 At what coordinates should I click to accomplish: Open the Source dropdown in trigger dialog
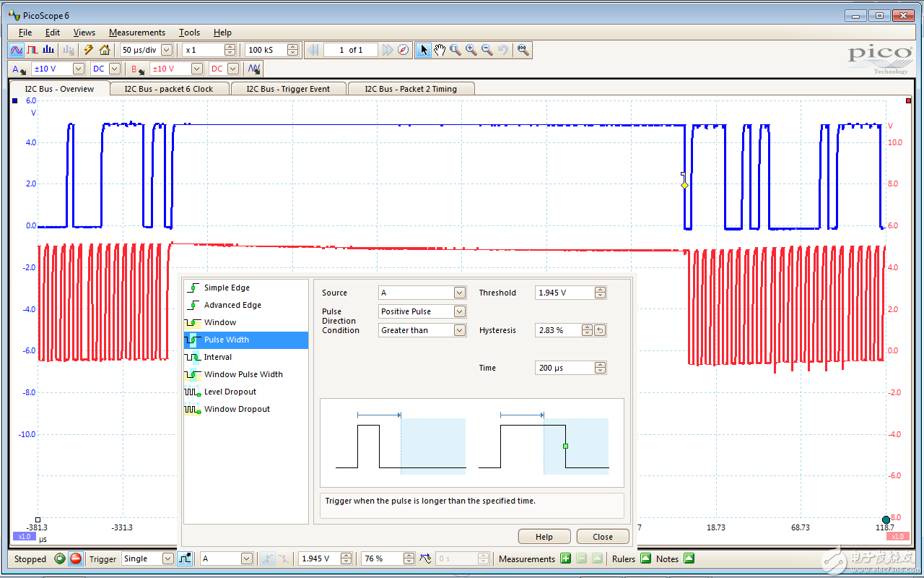tap(460, 293)
